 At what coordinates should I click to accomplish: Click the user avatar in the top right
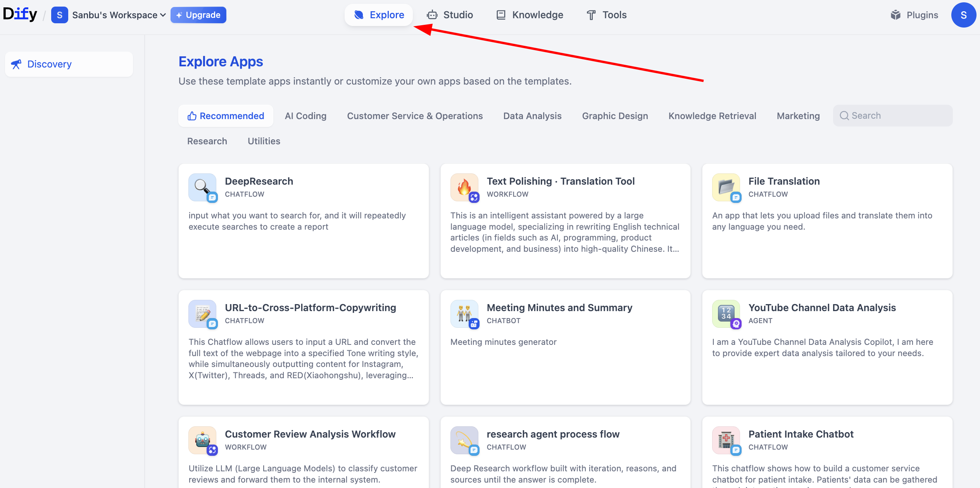point(963,15)
